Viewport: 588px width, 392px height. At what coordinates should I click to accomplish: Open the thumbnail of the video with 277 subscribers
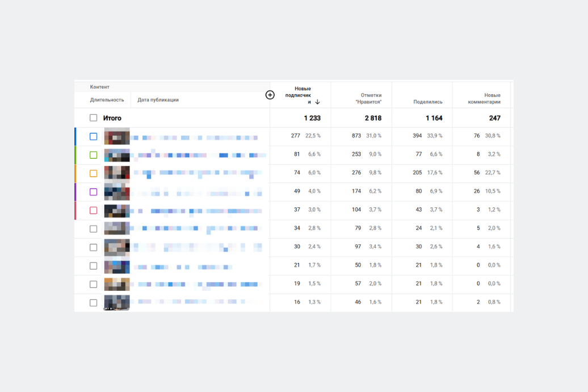[117, 137]
